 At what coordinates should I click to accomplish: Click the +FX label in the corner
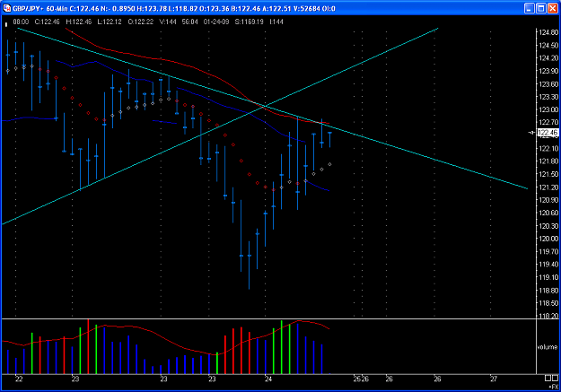tap(553, 387)
